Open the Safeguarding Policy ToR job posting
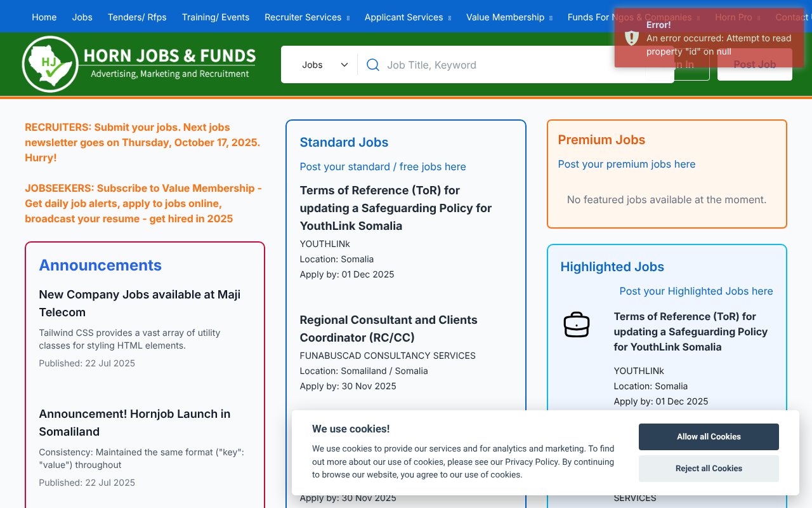The width and height of the screenshot is (812, 508). coord(395,208)
